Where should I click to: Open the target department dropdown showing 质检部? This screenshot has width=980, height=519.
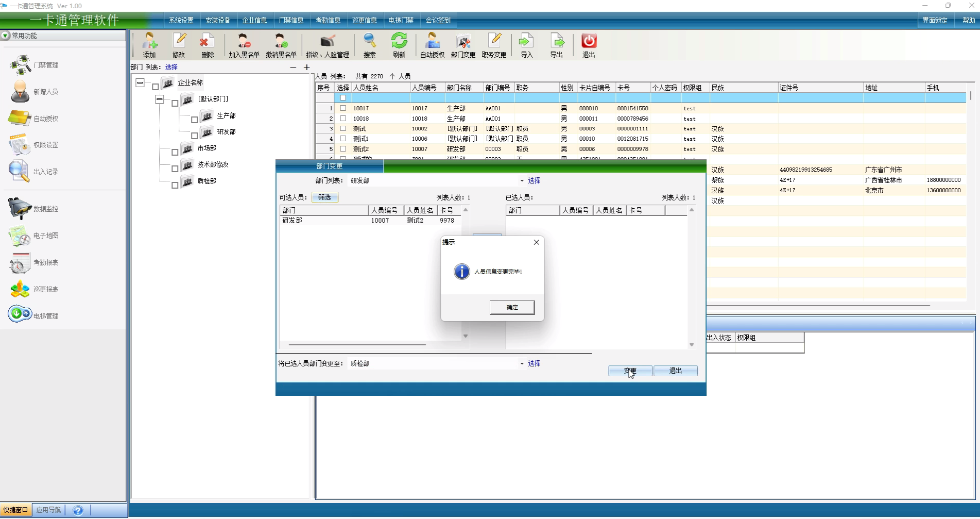pyautogui.click(x=522, y=364)
